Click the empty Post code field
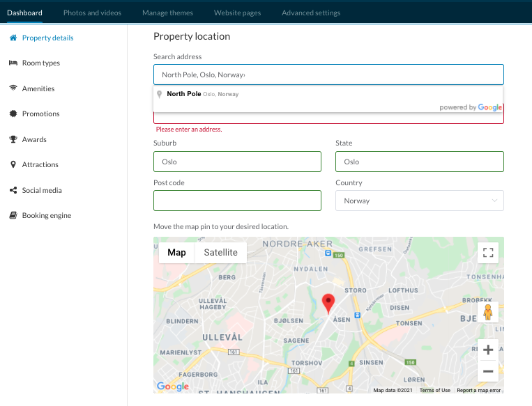The image size is (532, 406). point(237,201)
